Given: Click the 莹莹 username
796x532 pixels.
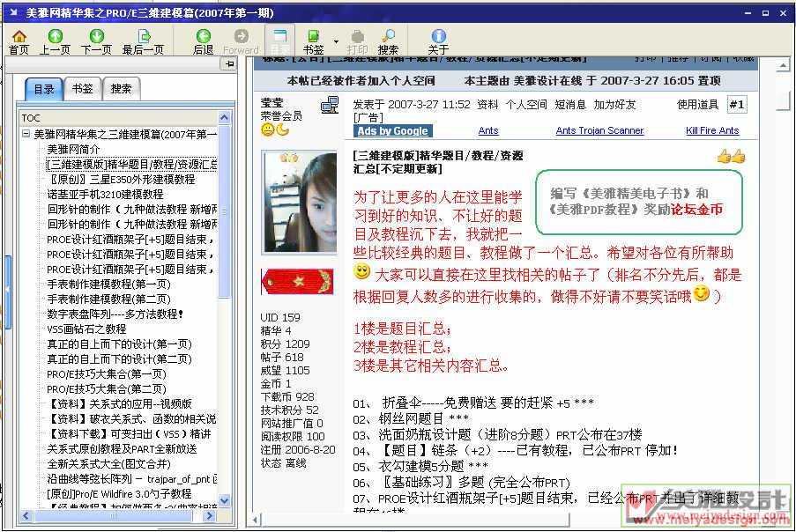Looking at the screenshot, I should point(272,103).
